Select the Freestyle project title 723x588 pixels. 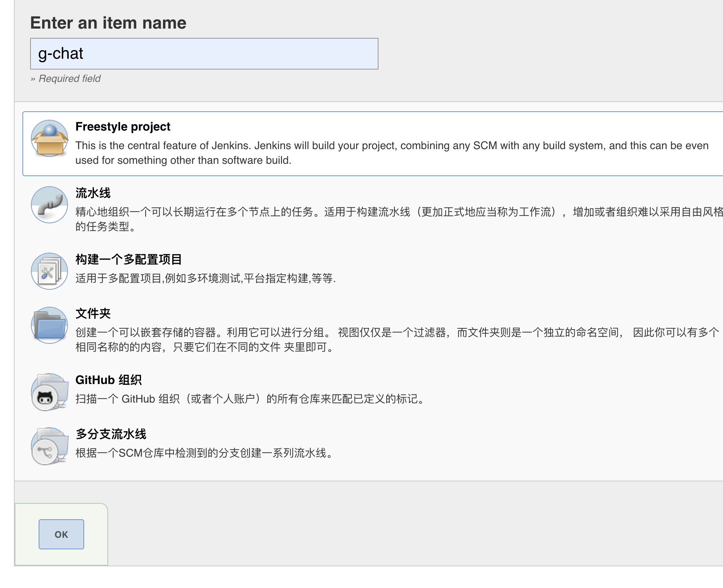[x=123, y=127]
